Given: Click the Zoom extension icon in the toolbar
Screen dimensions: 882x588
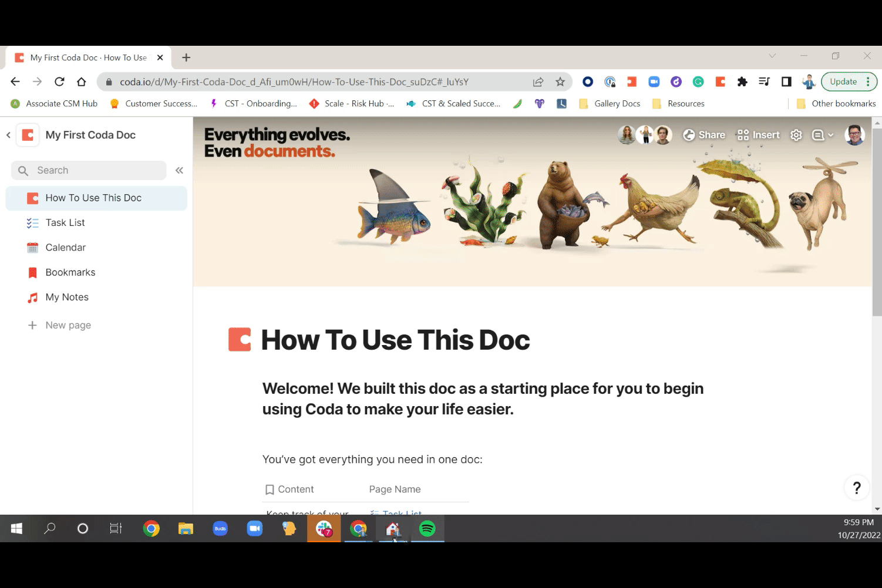Looking at the screenshot, I should coord(654,82).
